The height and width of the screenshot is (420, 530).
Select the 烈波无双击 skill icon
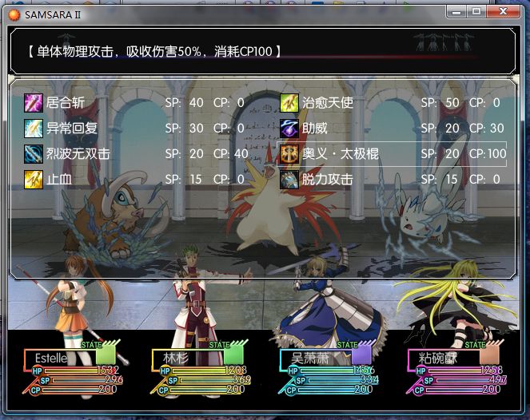pyautogui.click(x=34, y=154)
